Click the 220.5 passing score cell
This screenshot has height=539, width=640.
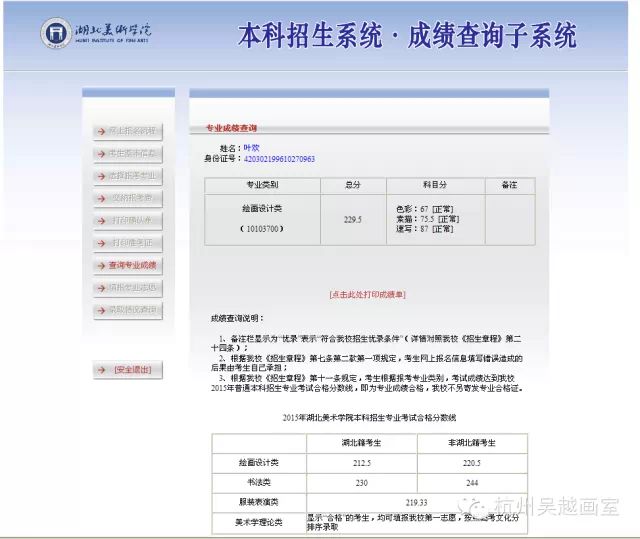click(x=472, y=463)
